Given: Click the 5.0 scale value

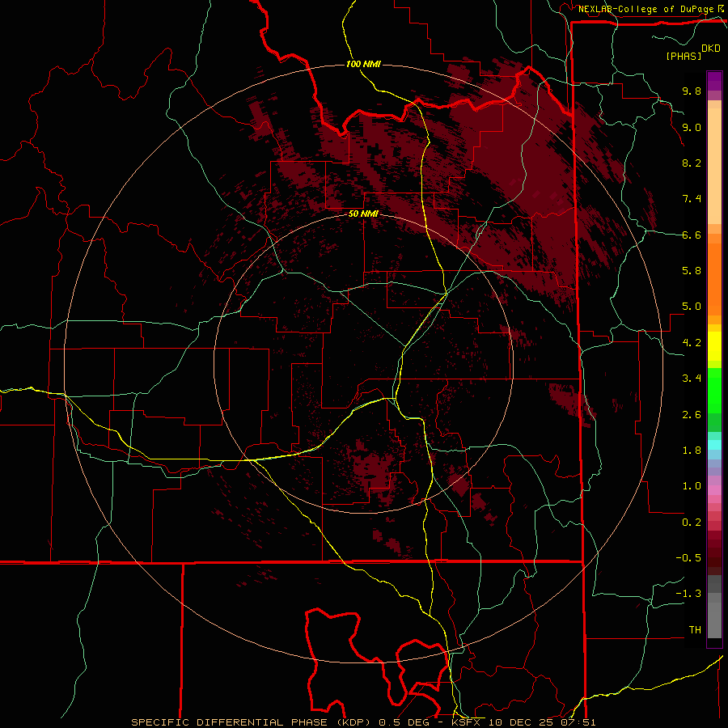Looking at the screenshot, I should [692, 307].
